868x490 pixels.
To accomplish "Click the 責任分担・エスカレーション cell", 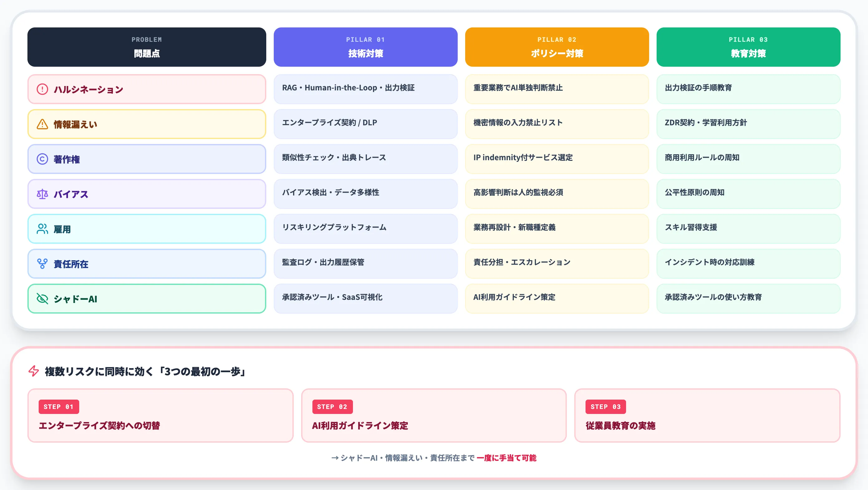I will (x=557, y=264).
